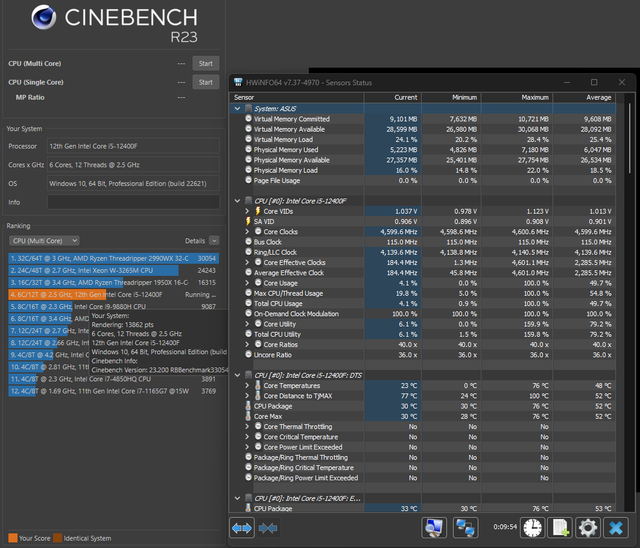This screenshot has width=640, height=548.
Task: Select the Core i7-4850HQ ranking row
Action: click(113, 379)
